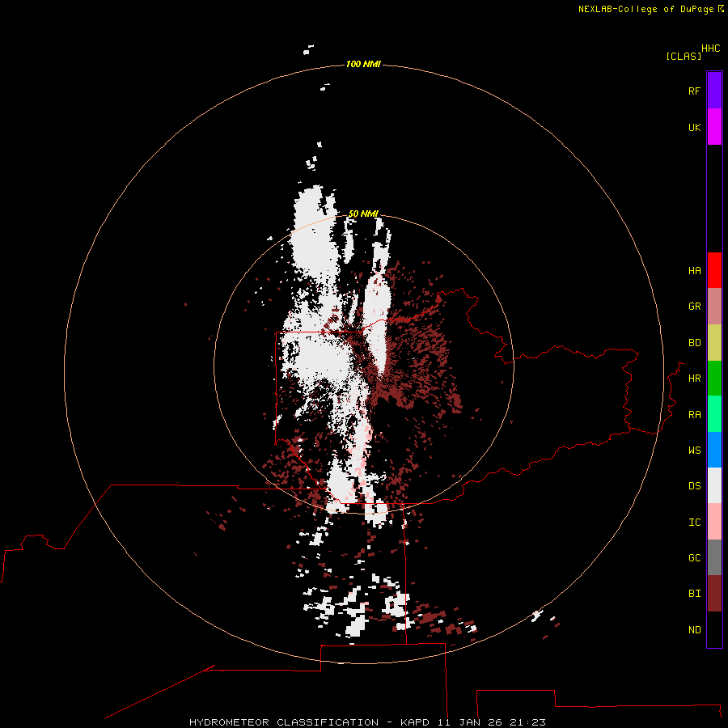This screenshot has width=728, height=728.
Task: Click the HR legend label
Action: point(694,379)
